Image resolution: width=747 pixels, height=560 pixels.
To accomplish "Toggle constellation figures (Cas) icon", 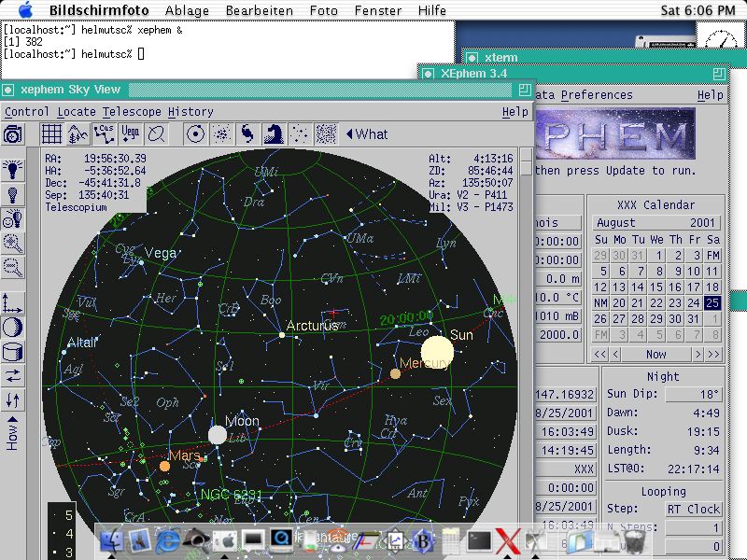I will [x=104, y=133].
